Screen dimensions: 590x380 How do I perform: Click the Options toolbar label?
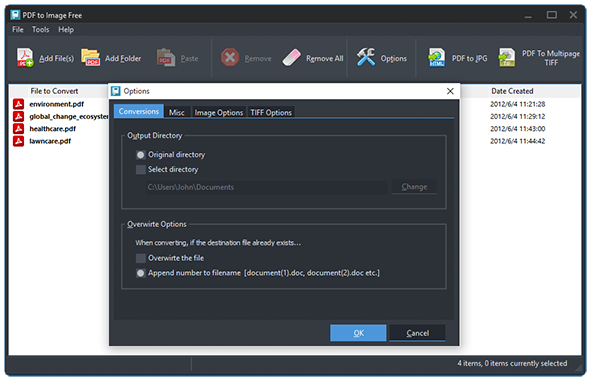[x=394, y=58]
